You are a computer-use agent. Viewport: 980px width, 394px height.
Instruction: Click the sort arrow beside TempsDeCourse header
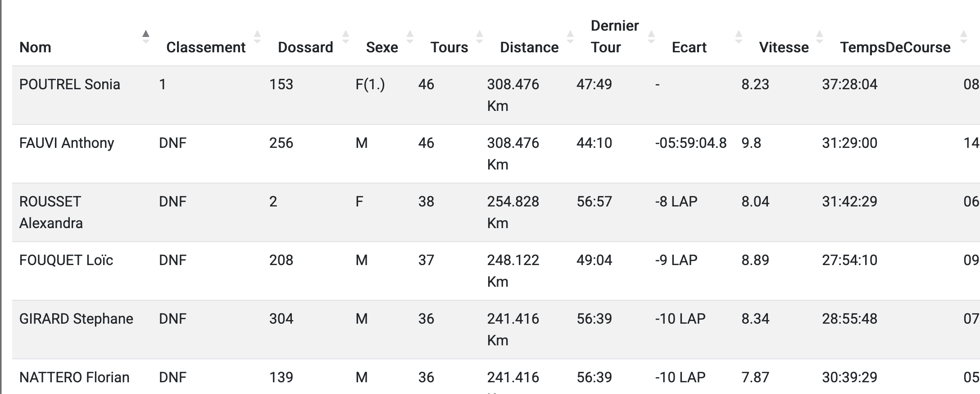click(963, 37)
